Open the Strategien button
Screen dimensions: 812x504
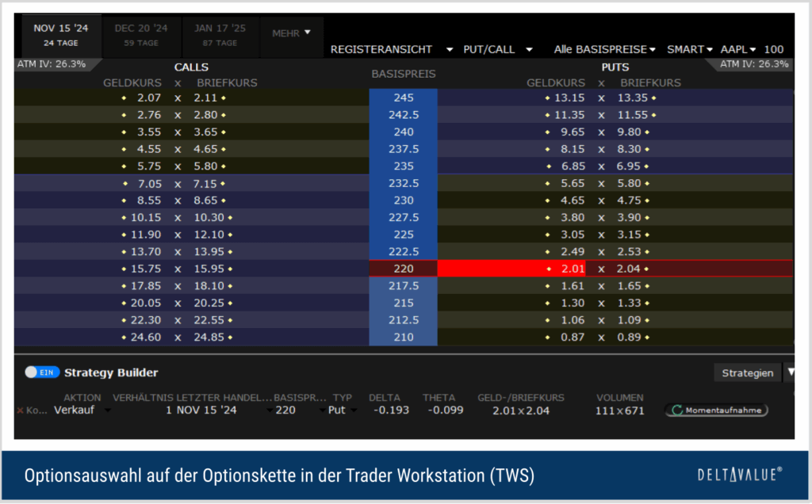[x=748, y=372]
